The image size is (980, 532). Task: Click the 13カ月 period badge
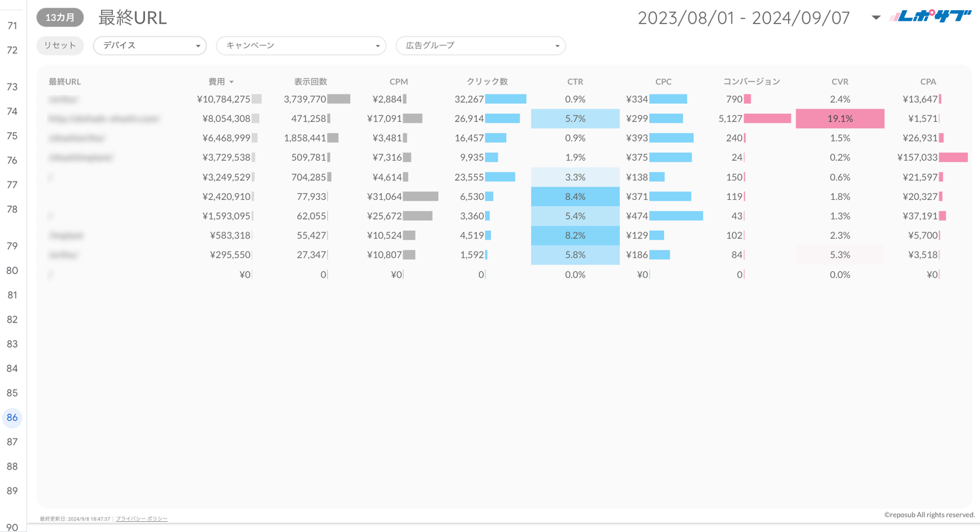[60, 18]
